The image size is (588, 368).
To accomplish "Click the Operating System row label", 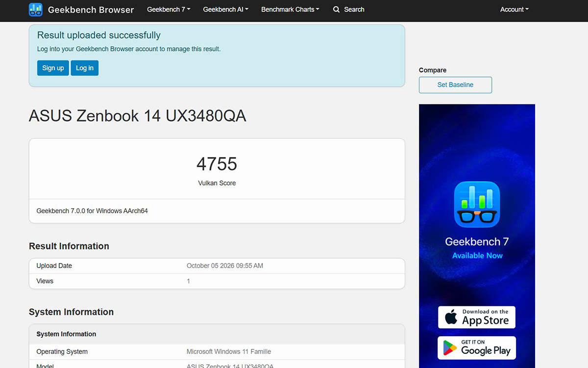I will tap(62, 352).
